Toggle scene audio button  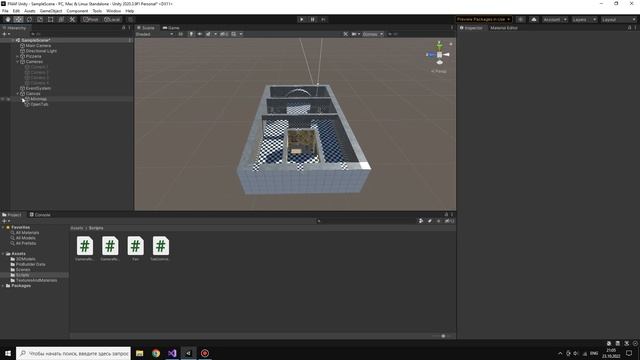[x=200, y=34]
